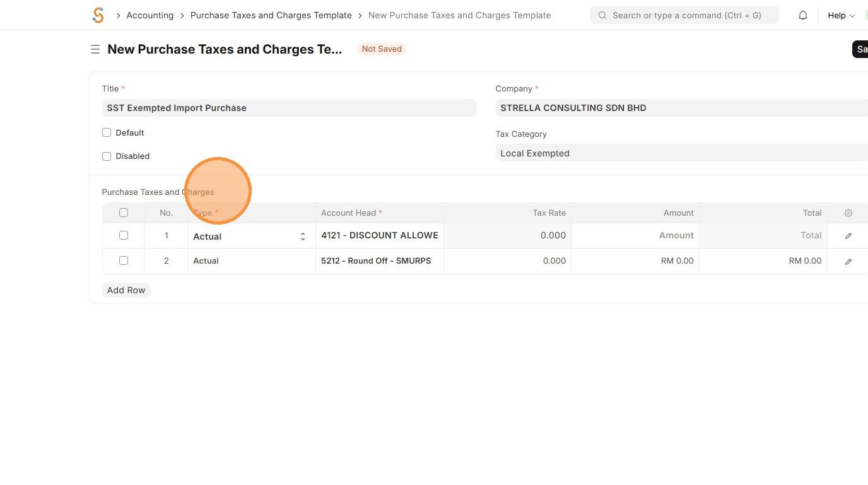Edit row 2 with pencil icon
The height and width of the screenshot is (485, 868).
(848, 261)
